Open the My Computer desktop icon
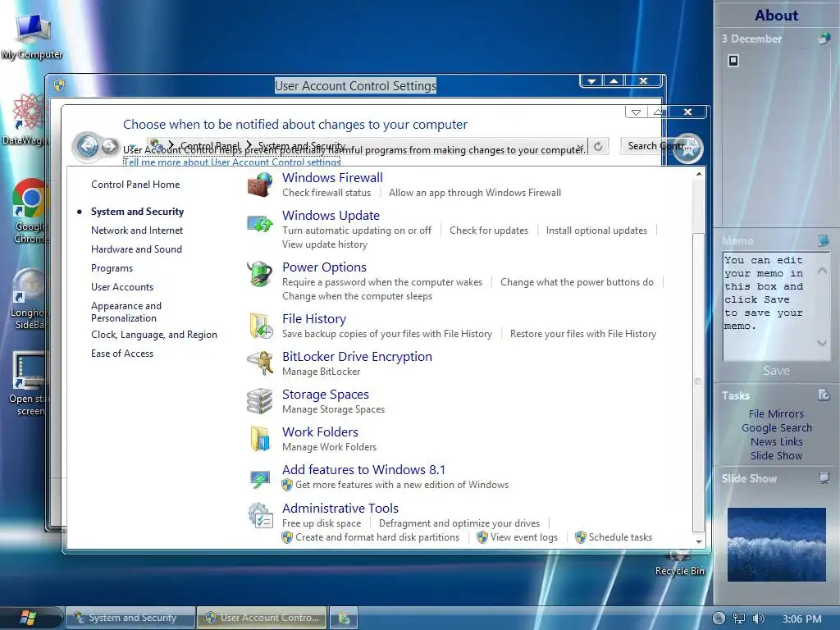Viewport: 840px width, 630px height. [32, 35]
